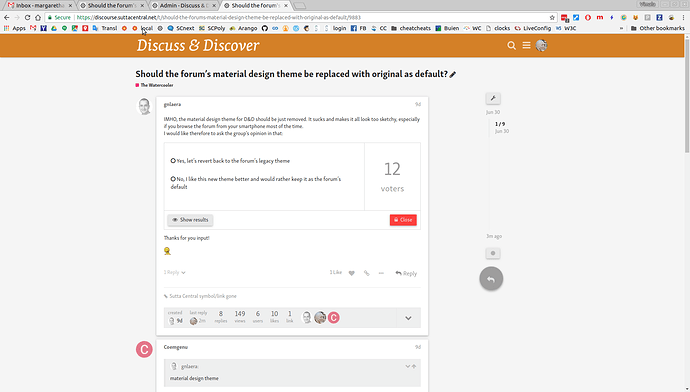690x392 pixels.
Task: Click '1 Like' count on first post
Action: coord(335,272)
